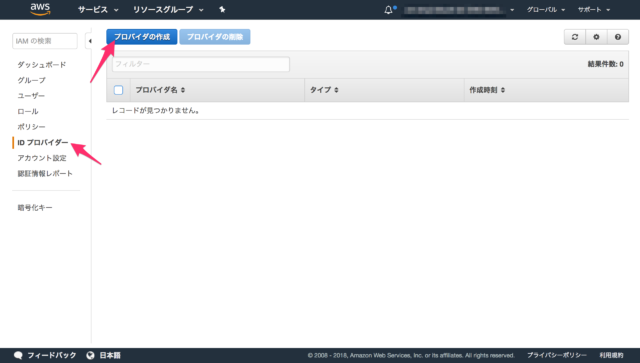Image resolution: width=640 pixels, height=363 pixels.
Task: Open 認証情報レポート in the sidebar
Action: [45, 174]
